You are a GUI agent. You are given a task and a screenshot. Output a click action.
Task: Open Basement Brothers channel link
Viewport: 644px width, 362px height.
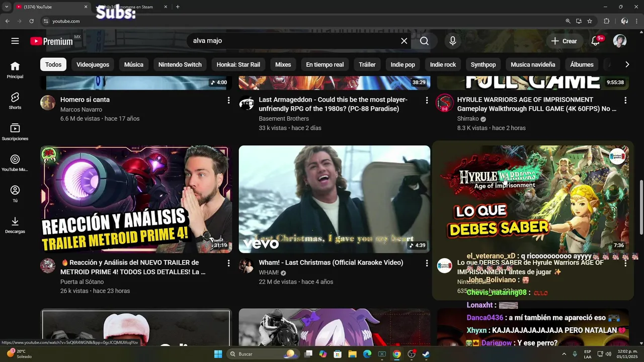coord(284,119)
